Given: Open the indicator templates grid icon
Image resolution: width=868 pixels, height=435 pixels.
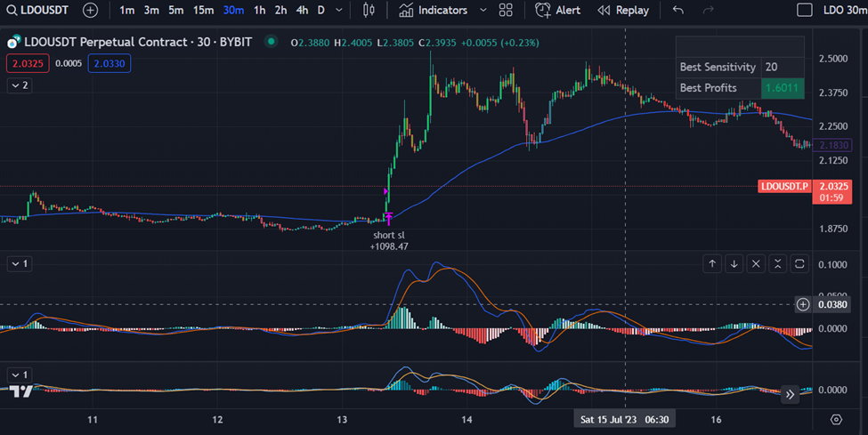Looking at the screenshot, I should [506, 11].
